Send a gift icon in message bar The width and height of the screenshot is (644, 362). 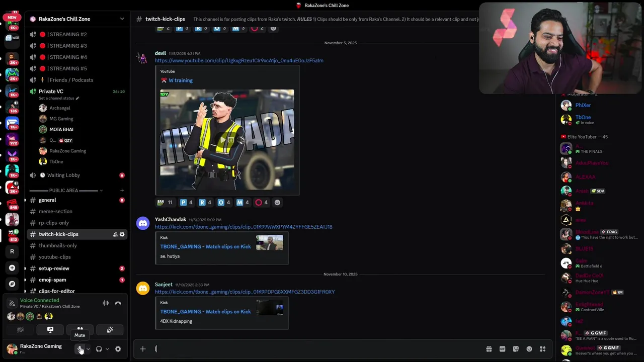pyautogui.click(x=489, y=349)
